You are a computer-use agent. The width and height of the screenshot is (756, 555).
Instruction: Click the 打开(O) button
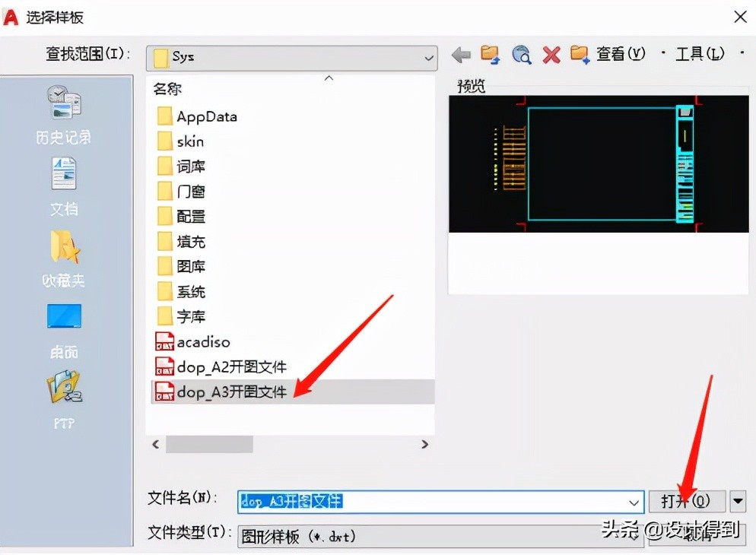coord(685,502)
